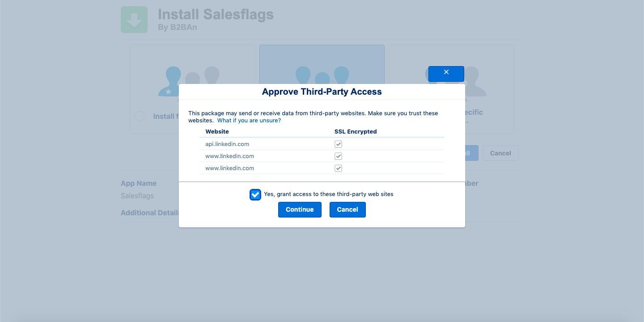Toggle 'Yes, grant access' checkbox
This screenshot has height=322, width=644.
coord(255,195)
